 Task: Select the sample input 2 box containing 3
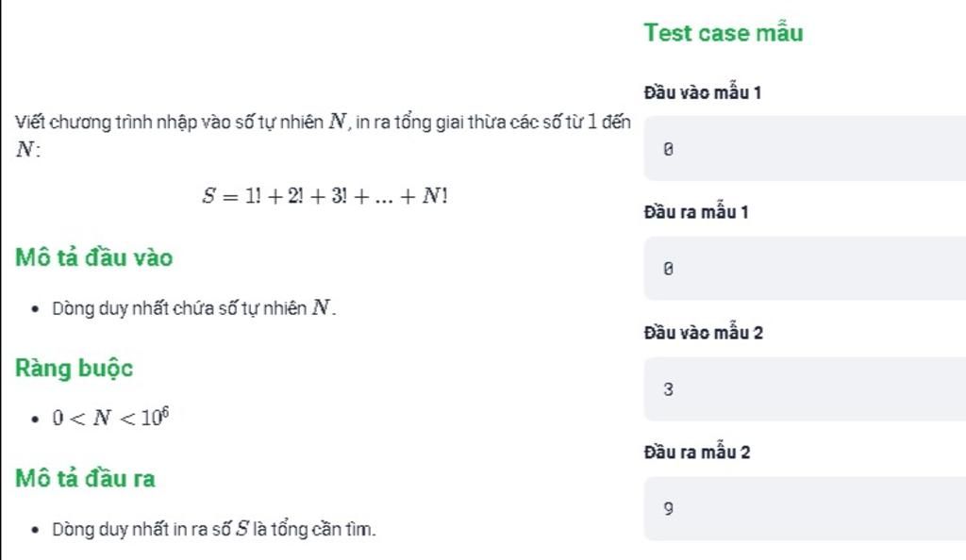[805, 389]
